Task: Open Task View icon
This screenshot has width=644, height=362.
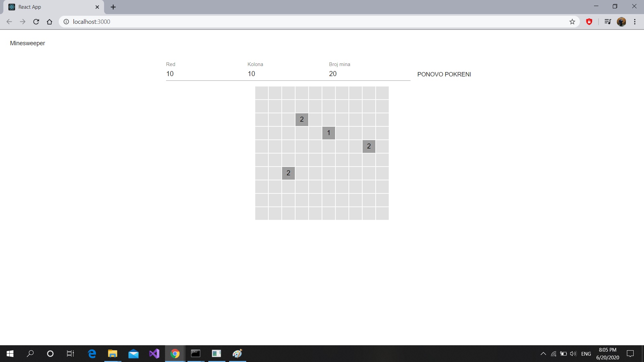Action: tap(70, 354)
